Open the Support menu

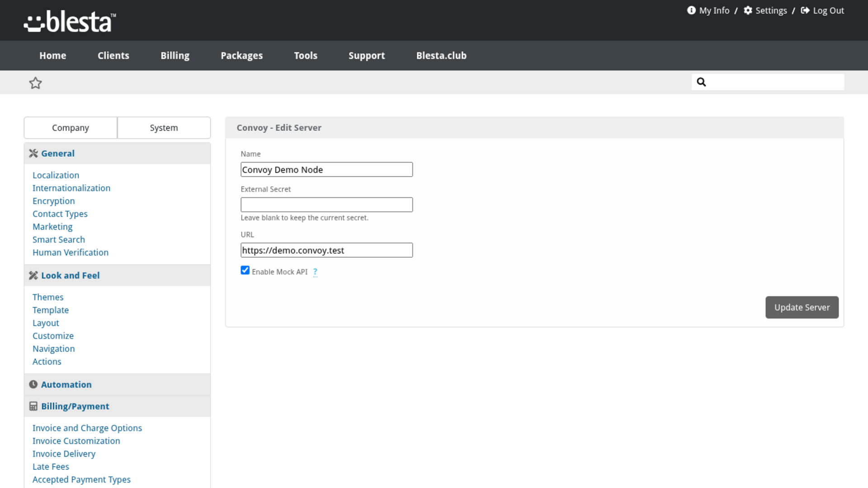click(x=367, y=56)
